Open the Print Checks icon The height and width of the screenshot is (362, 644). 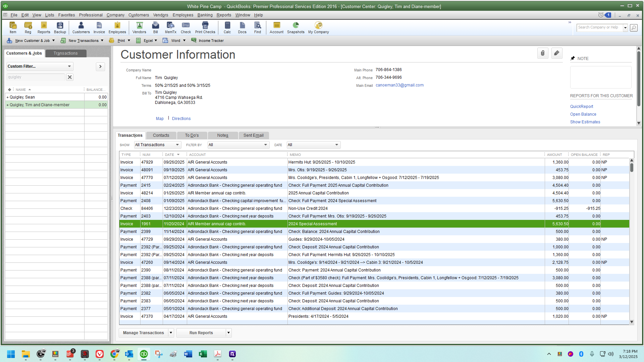click(x=205, y=27)
